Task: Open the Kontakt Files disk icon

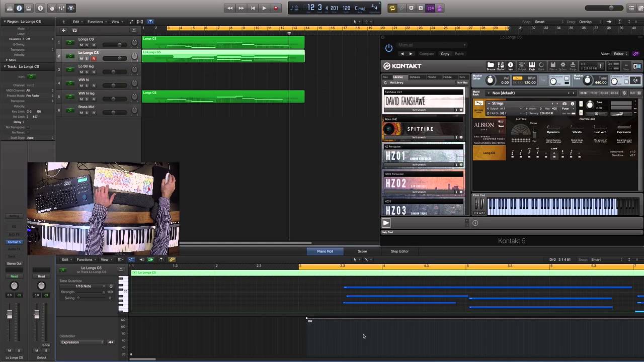Action: coord(552,66)
